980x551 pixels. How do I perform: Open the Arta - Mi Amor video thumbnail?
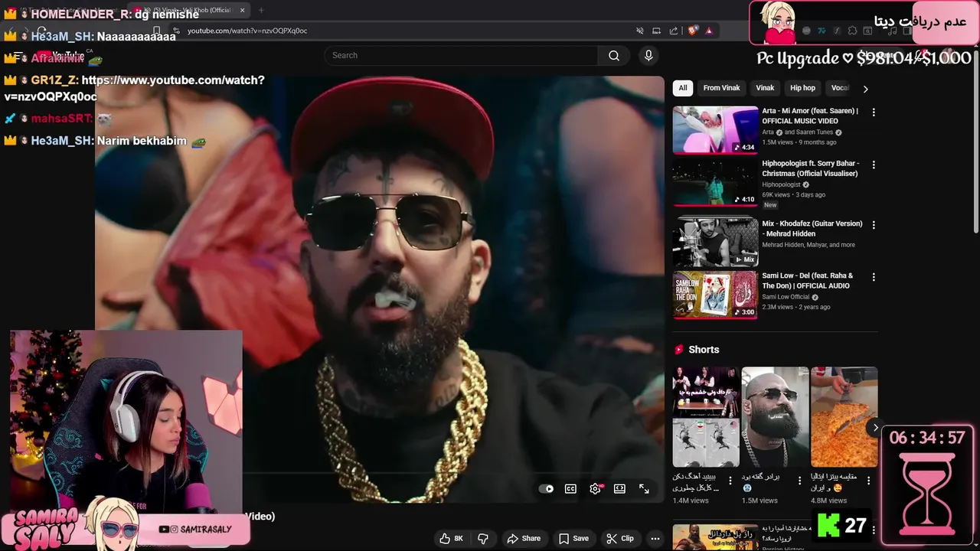(x=715, y=129)
